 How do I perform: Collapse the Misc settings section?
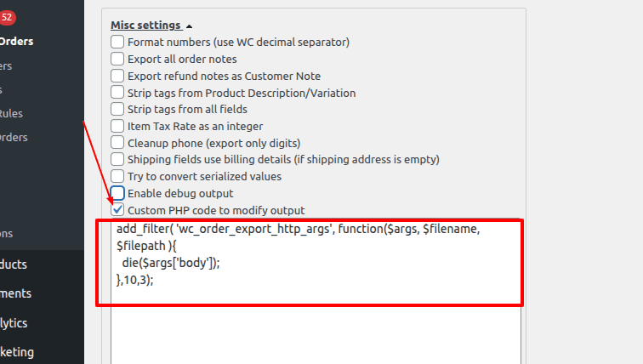tap(151, 26)
